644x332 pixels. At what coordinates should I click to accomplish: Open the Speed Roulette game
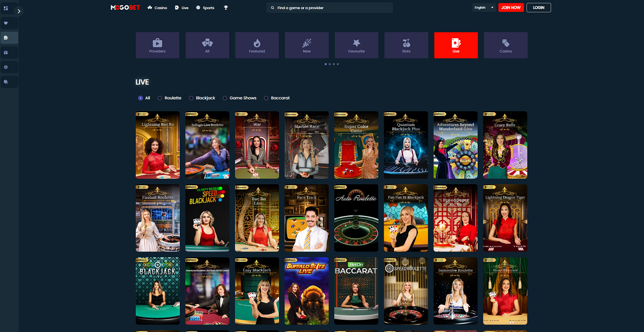pos(406,291)
